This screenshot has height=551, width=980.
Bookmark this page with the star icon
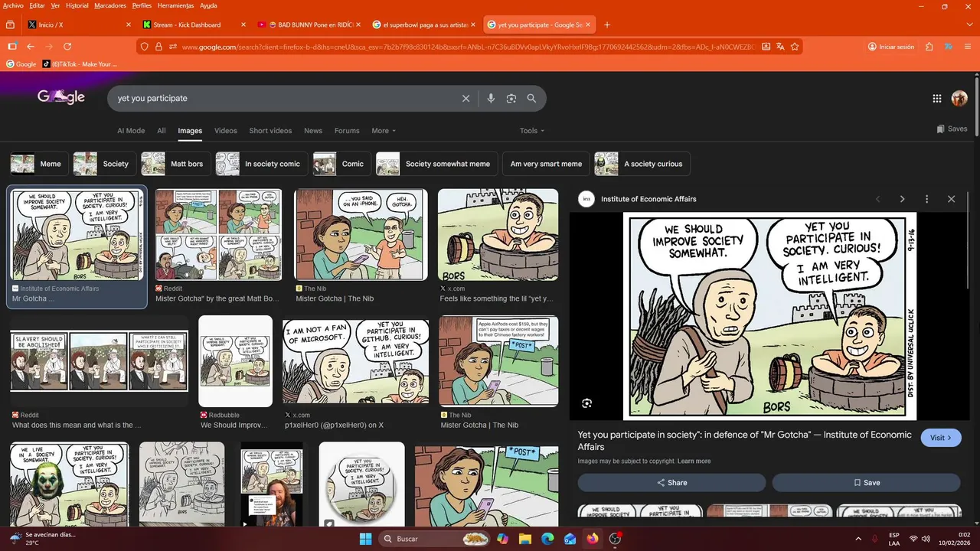(795, 47)
